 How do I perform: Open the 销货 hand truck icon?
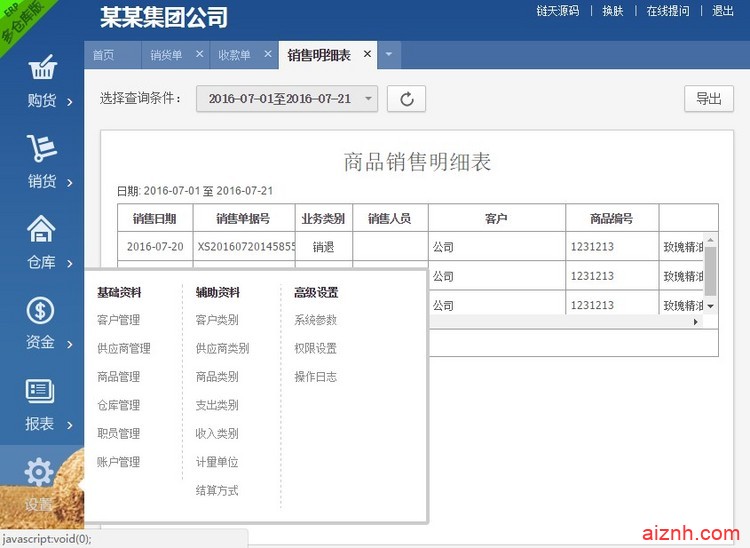pyautogui.click(x=41, y=150)
